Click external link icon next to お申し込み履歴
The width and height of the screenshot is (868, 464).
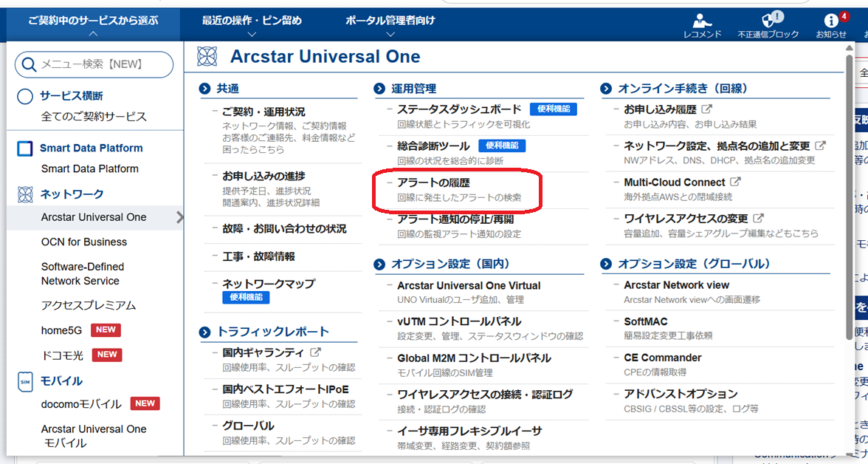pos(707,109)
